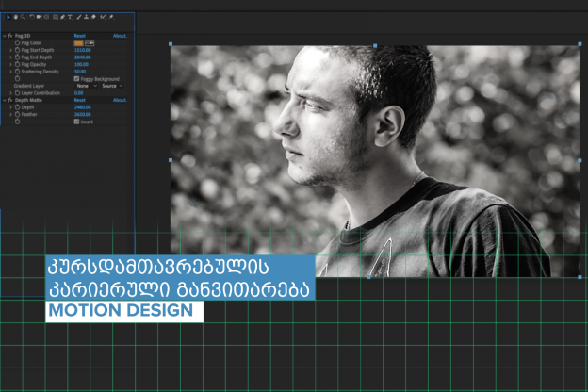Select the Brush tool

pyautogui.click(x=79, y=17)
